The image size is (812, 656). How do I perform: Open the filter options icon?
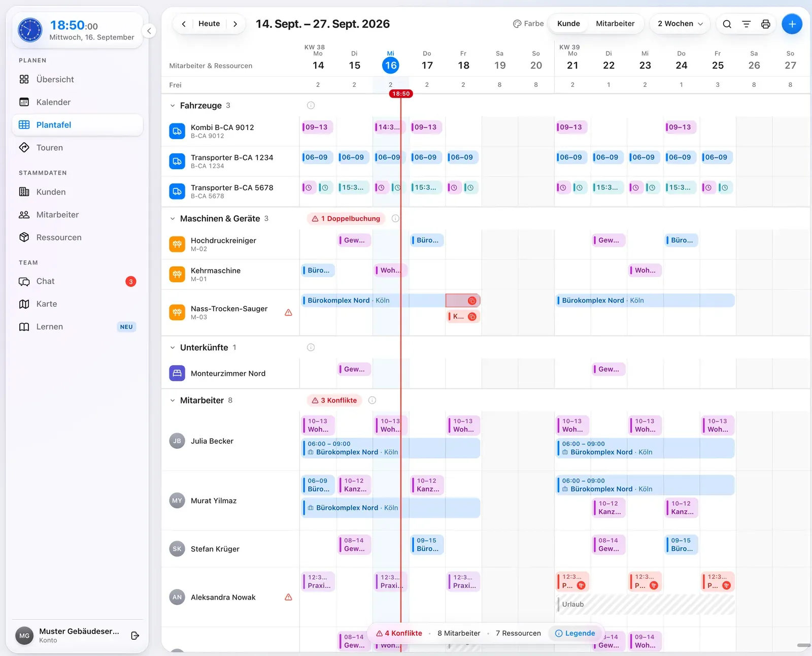tap(746, 24)
